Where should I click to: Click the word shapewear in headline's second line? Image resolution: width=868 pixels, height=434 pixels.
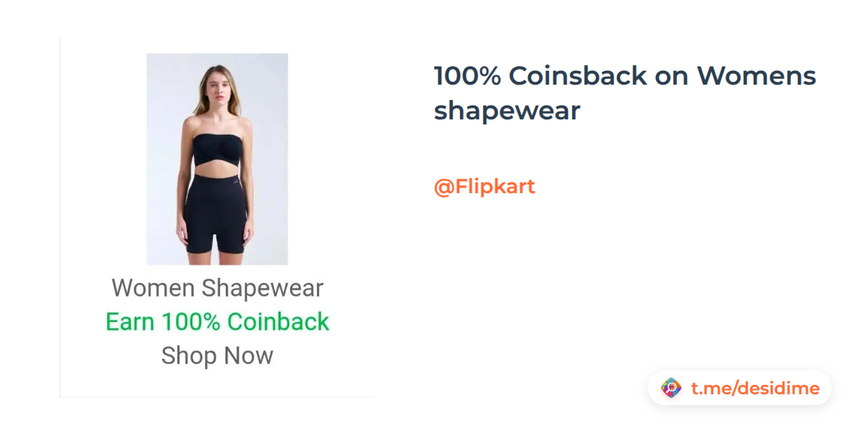(x=507, y=111)
